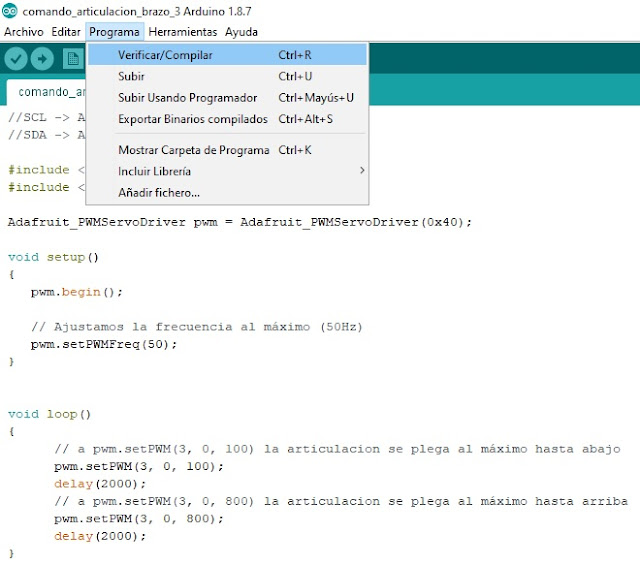Click the Upload arrow toolbar icon
The width and height of the screenshot is (640, 565).
click(x=42, y=59)
